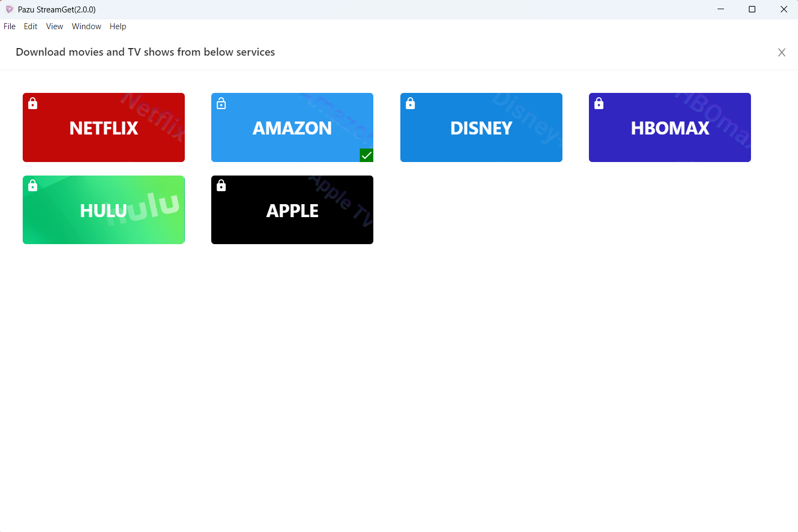Choose the HBOMAX service card
The width and height of the screenshot is (798, 532).
670,127
